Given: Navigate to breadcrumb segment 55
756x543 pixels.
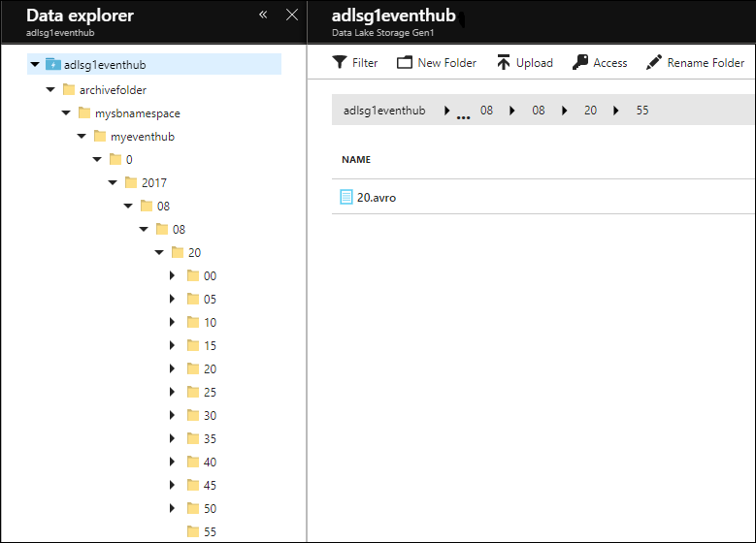Looking at the screenshot, I should [x=642, y=111].
